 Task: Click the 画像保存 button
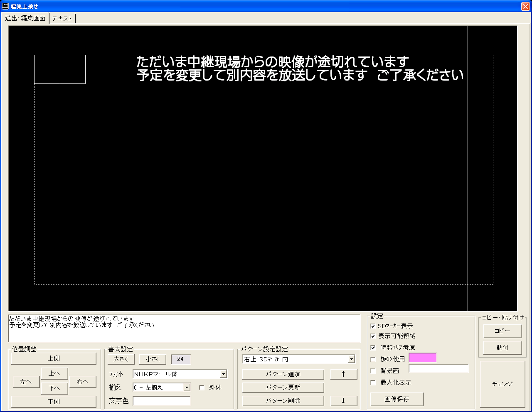pyautogui.click(x=397, y=399)
